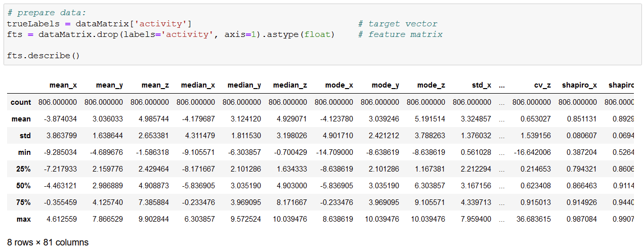Select the 50% row index label
644x249 pixels.
click(x=23, y=186)
